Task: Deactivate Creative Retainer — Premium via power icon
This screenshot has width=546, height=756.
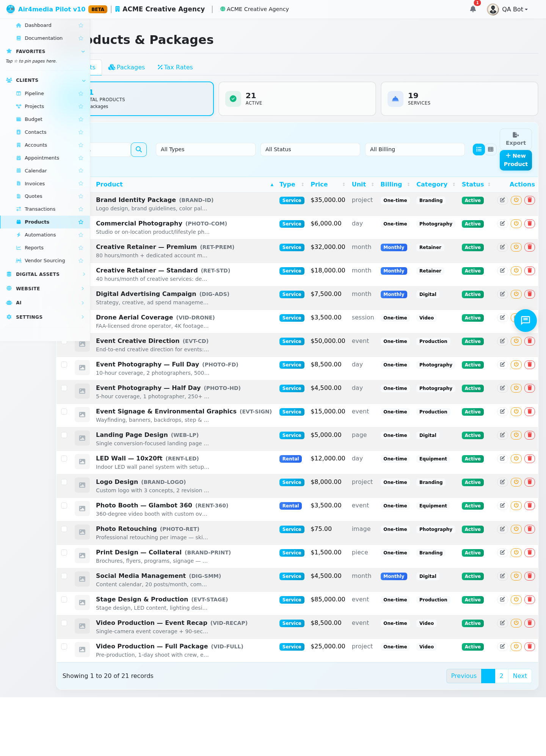Action: point(516,247)
